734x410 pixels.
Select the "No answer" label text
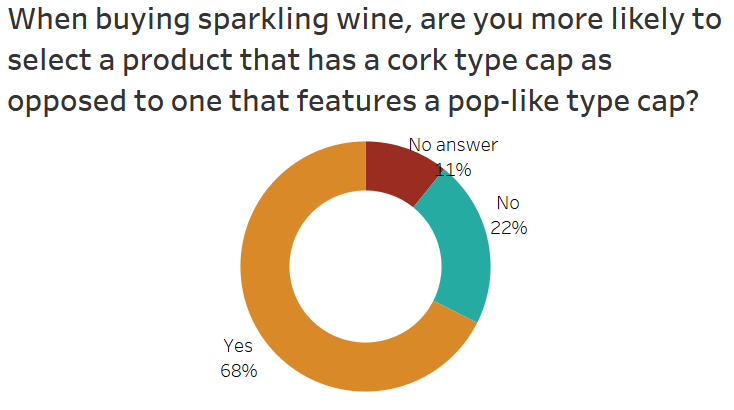click(453, 145)
